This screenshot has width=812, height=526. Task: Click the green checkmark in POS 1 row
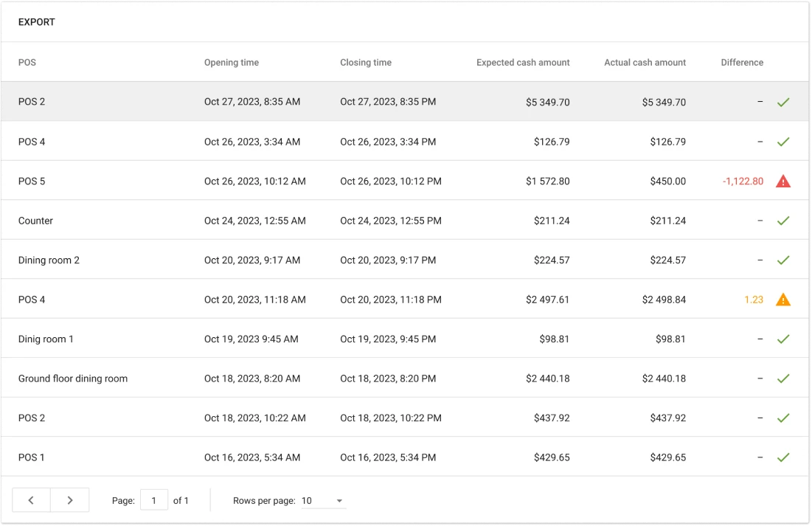[782, 457]
